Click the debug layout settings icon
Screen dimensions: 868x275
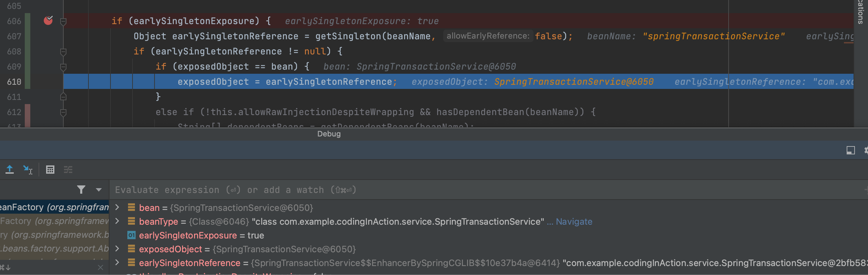850,150
